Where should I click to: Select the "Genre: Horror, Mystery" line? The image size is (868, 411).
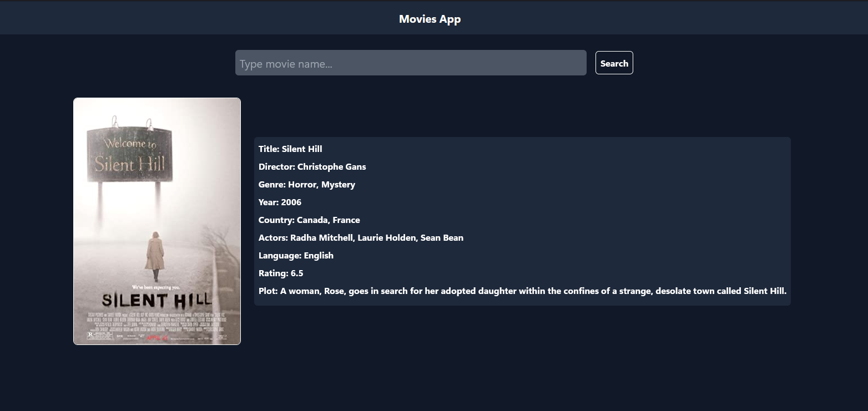(307, 184)
